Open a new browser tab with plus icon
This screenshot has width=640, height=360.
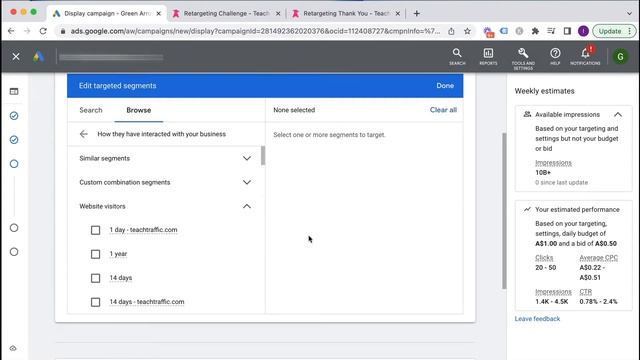tap(416, 13)
